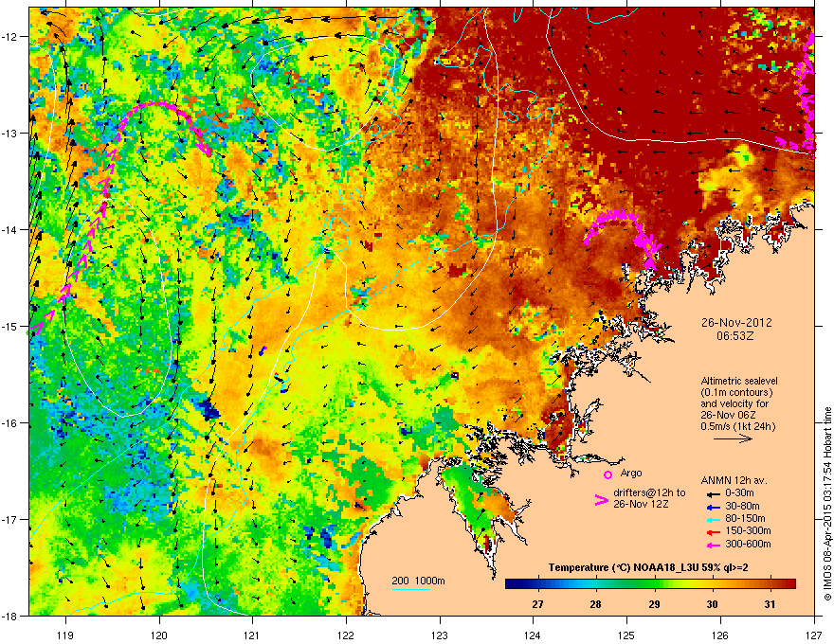Click the time text 06:53Z
834x644 pixels.
[735, 336]
